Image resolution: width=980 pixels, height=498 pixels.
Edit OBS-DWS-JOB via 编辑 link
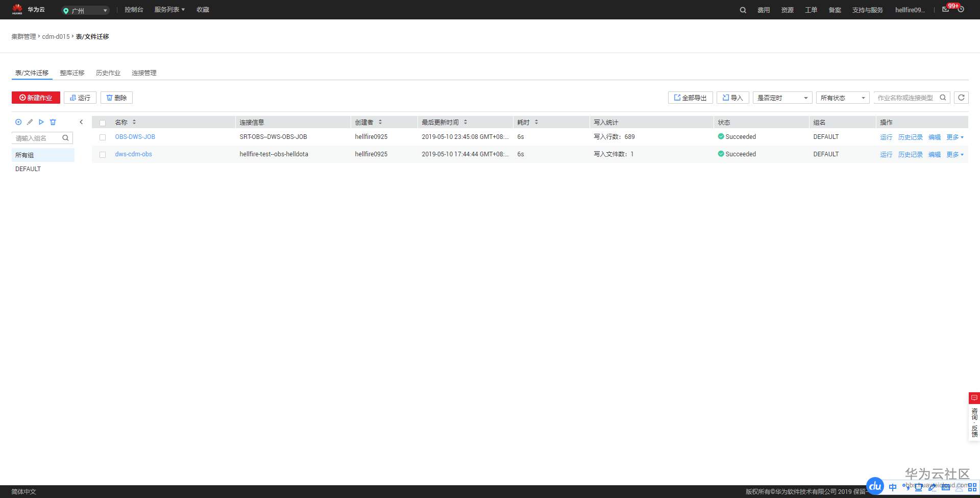click(935, 137)
